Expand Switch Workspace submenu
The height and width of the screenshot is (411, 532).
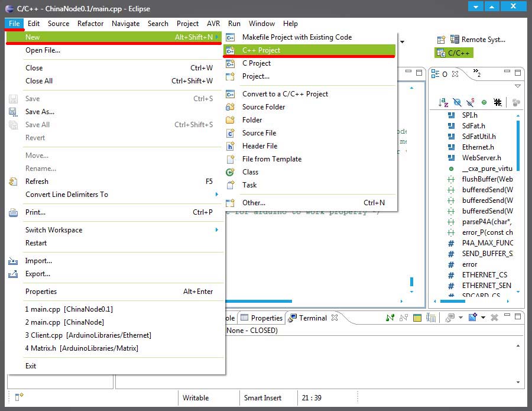click(x=115, y=230)
